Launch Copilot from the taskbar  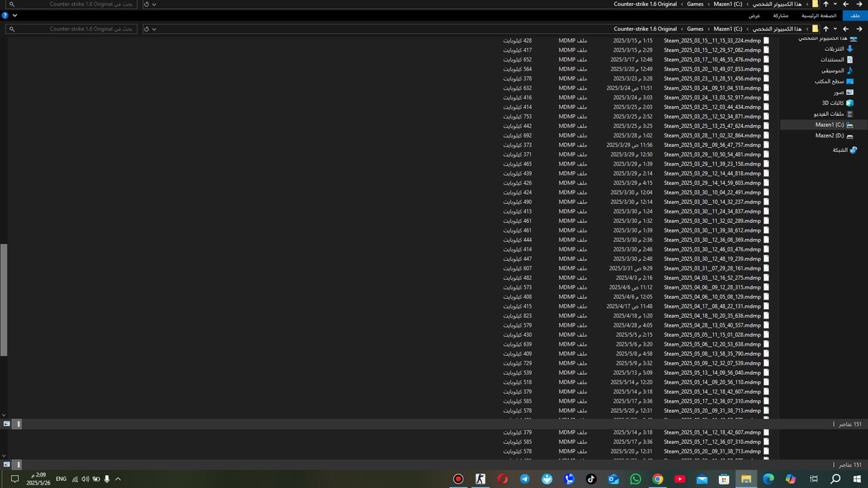coord(791,479)
